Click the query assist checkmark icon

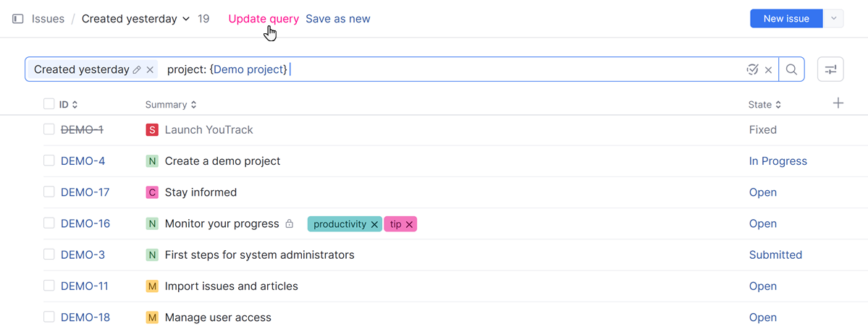point(752,69)
